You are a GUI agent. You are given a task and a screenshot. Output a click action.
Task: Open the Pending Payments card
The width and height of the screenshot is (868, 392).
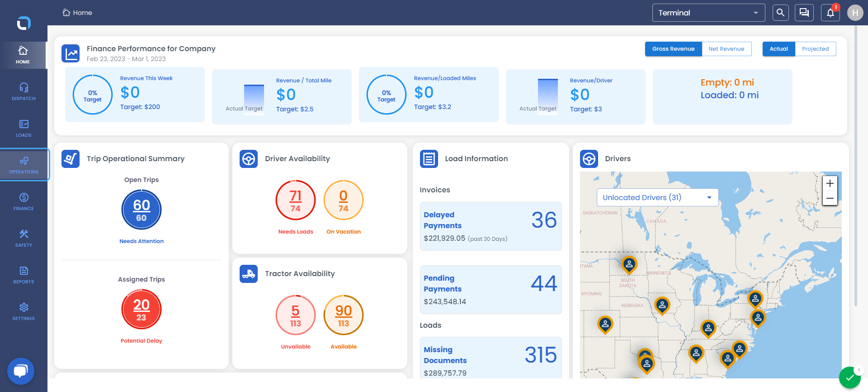(x=491, y=290)
